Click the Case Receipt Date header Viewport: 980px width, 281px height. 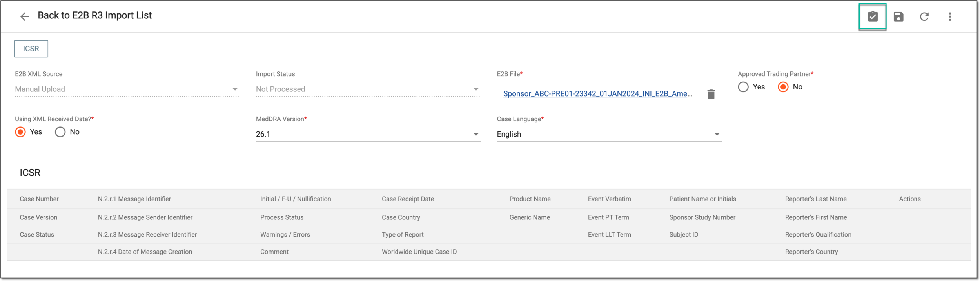click(408, 199)
